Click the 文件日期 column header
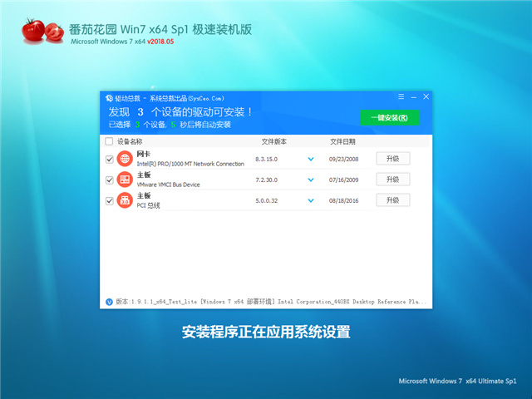 [342, 141]
